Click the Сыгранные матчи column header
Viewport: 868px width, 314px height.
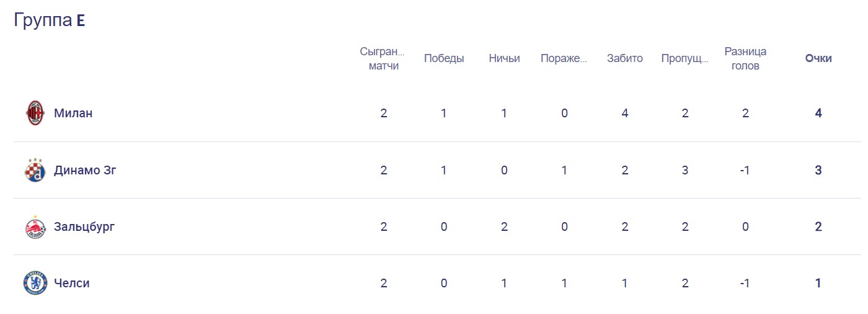click(383, 58)
